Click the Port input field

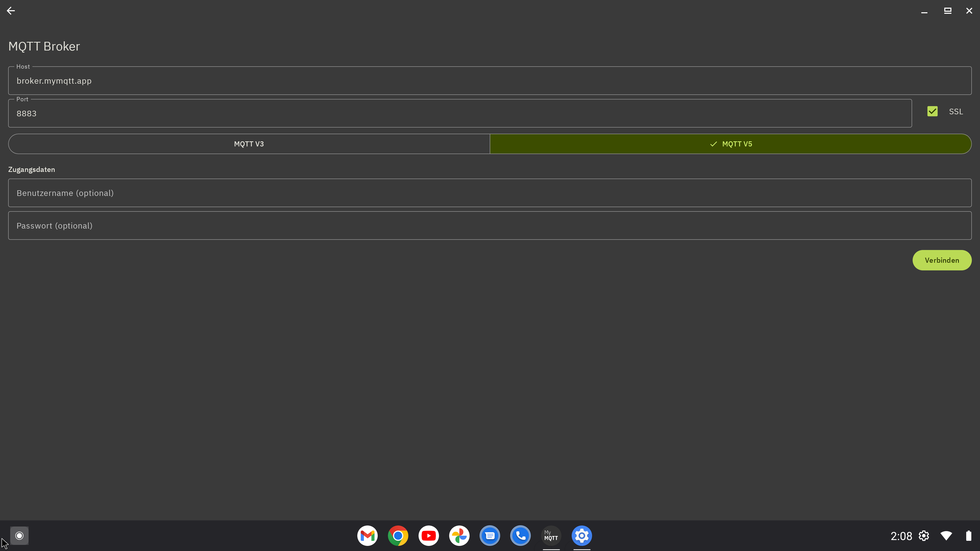460,113
